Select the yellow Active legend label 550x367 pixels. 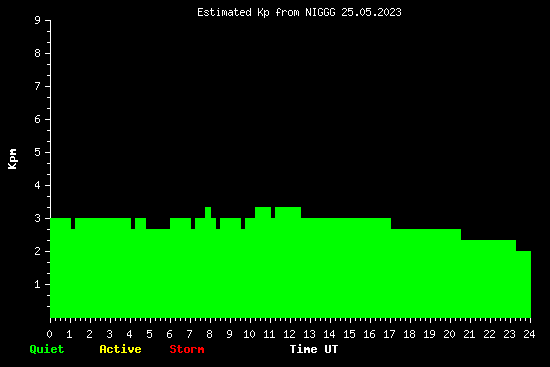[x=120, y=349]
